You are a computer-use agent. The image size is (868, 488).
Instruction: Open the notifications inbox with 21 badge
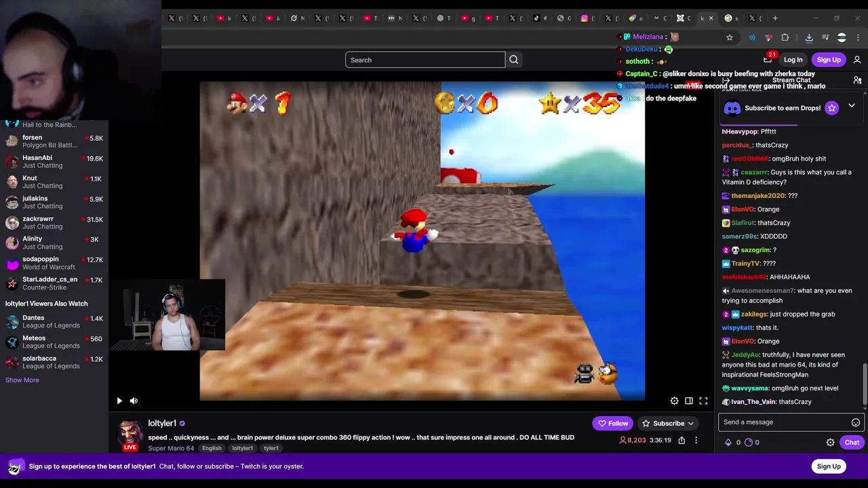(x=768, y=60)
